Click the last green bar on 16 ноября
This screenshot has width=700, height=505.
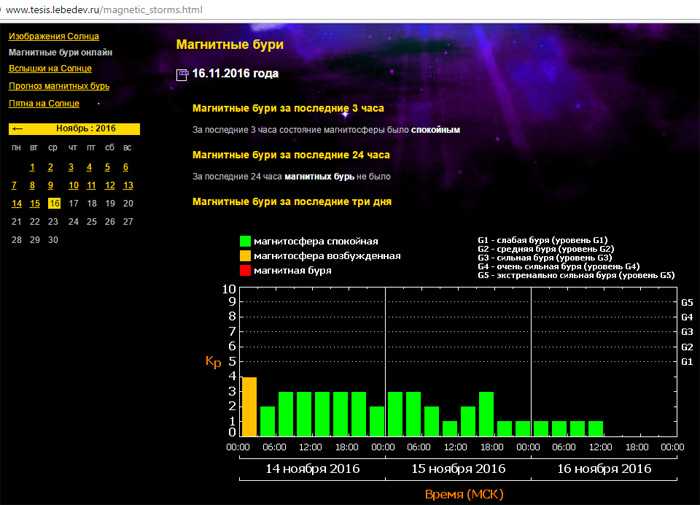tap(596, 429)
